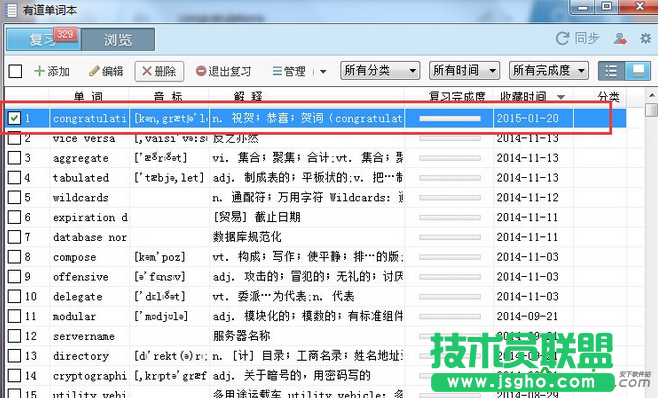This screenshot has height=398, width=658.
Task: Sort by the 分类 column header
Action: click(608, 97)
